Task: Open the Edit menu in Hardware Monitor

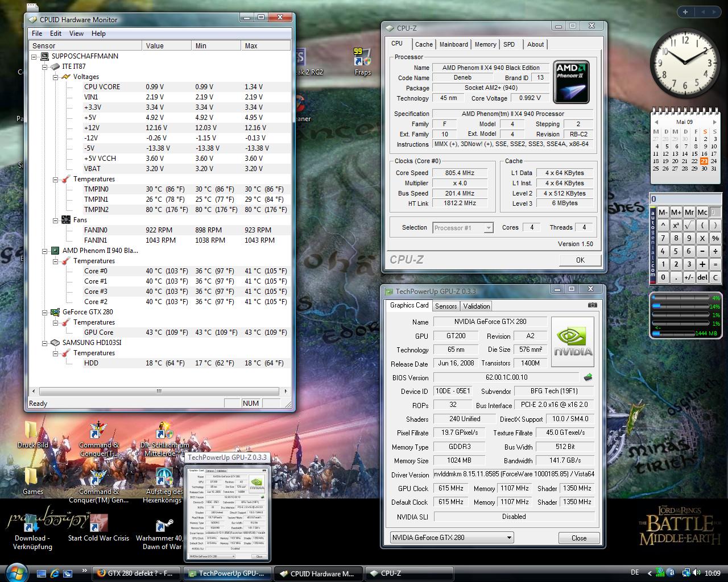Action: click(56, 34)
